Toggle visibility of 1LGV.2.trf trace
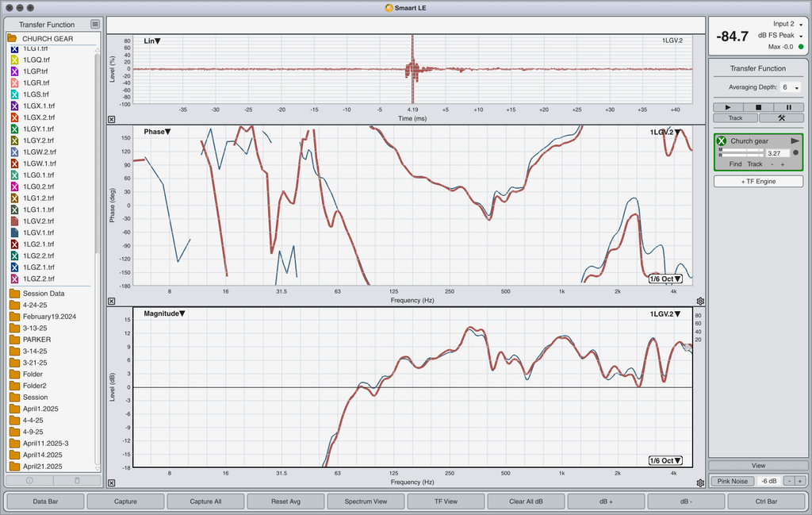The width and height of the screenshot is (812, 515). [x=14, y=221]
